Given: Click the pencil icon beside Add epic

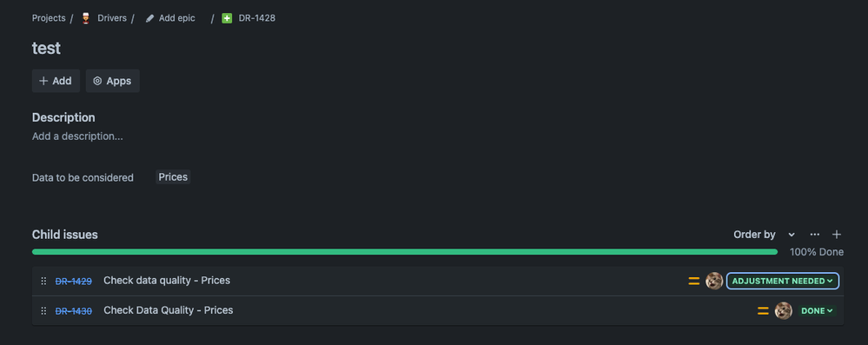Looking at the screenshot, I should click(149, 18).
